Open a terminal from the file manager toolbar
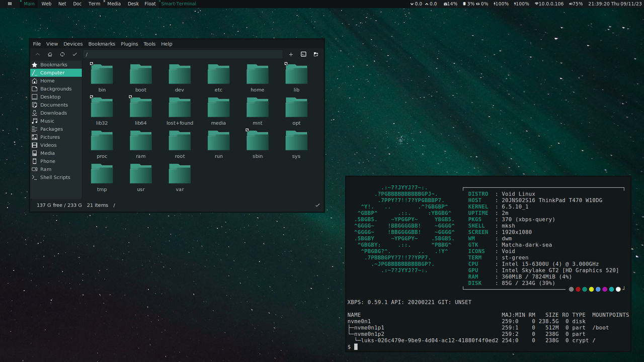The image size is (644, 362). click(x=303, y=54)
